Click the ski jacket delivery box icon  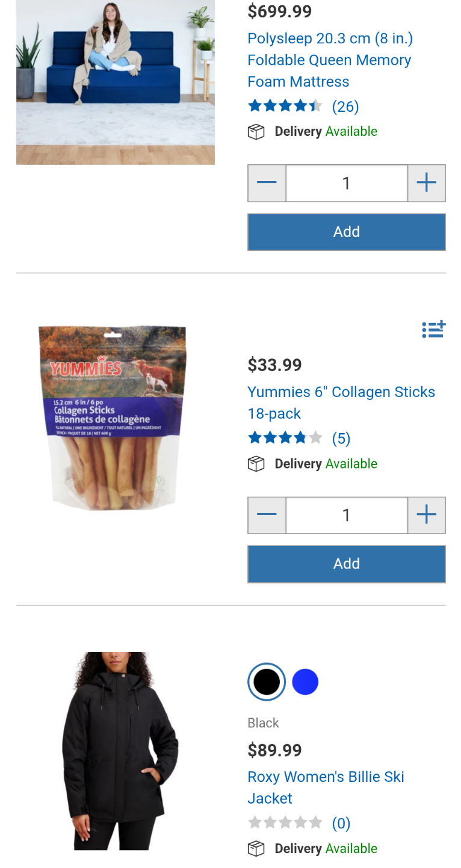pyautogui.click(x=256, y=849)
